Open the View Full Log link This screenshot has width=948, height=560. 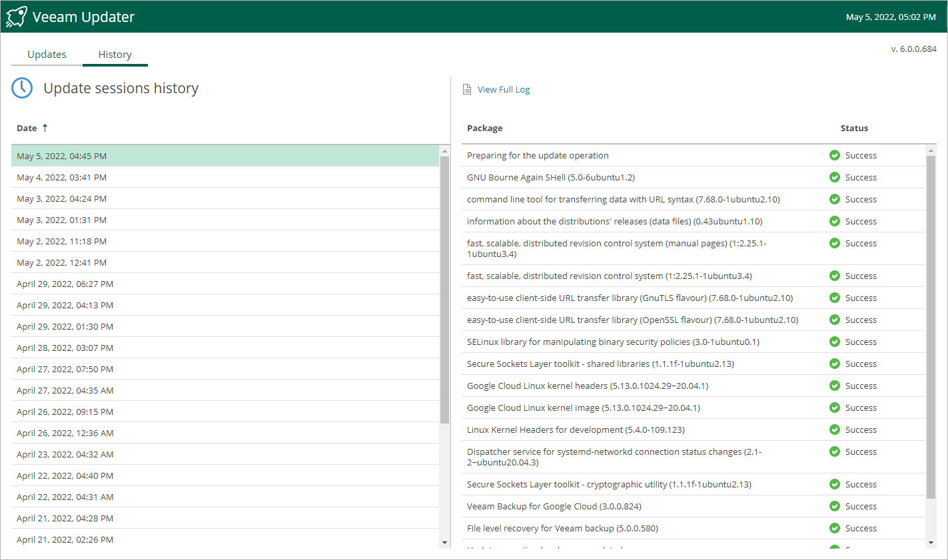[x=504, y=89]
